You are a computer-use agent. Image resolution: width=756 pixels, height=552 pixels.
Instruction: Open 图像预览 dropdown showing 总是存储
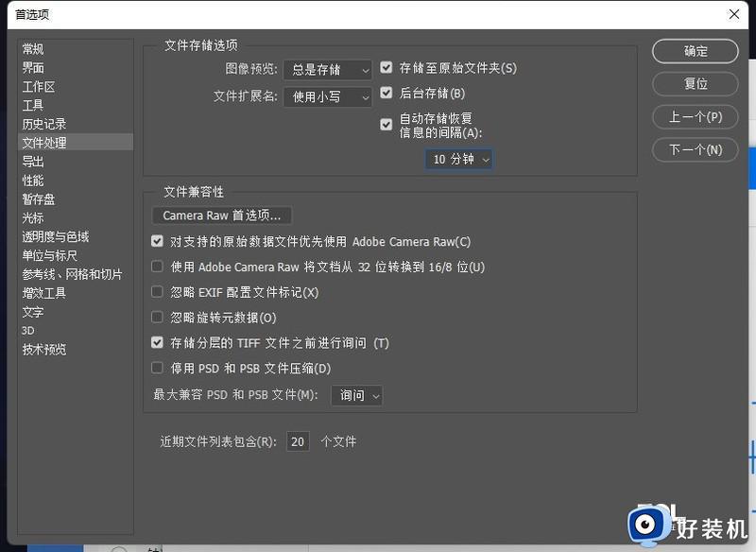pos(327,70)
